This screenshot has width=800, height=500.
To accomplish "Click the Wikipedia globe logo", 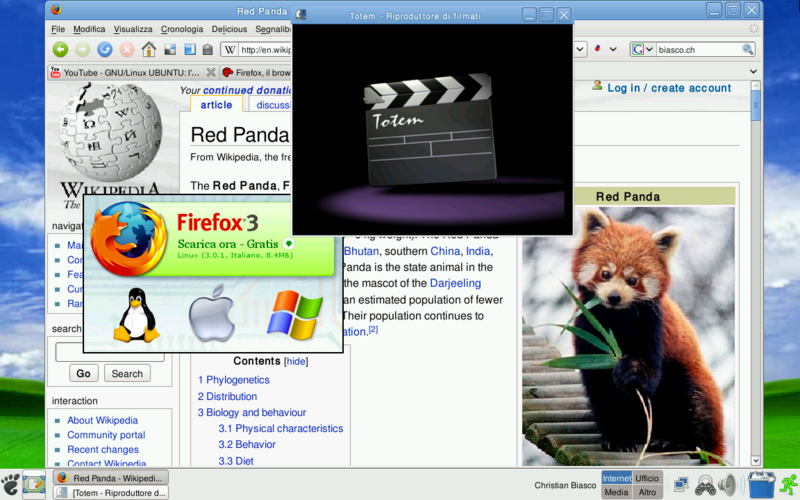I will (110, 133).
